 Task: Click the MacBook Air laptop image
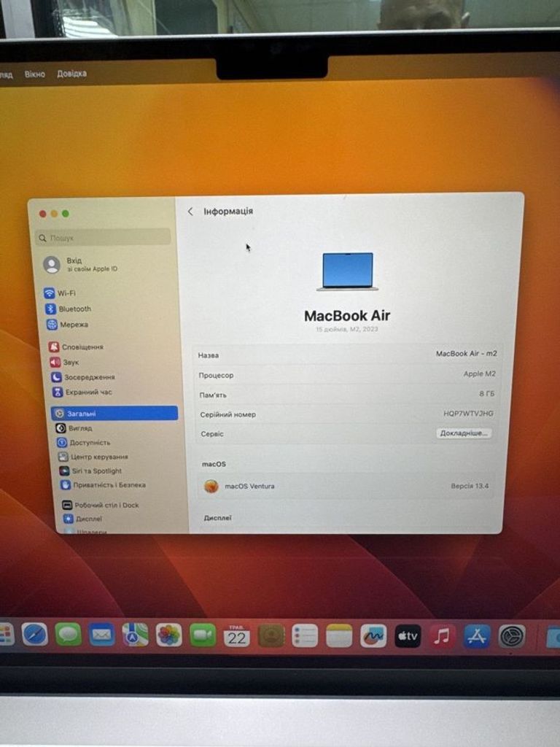click(x=348, y=271)
